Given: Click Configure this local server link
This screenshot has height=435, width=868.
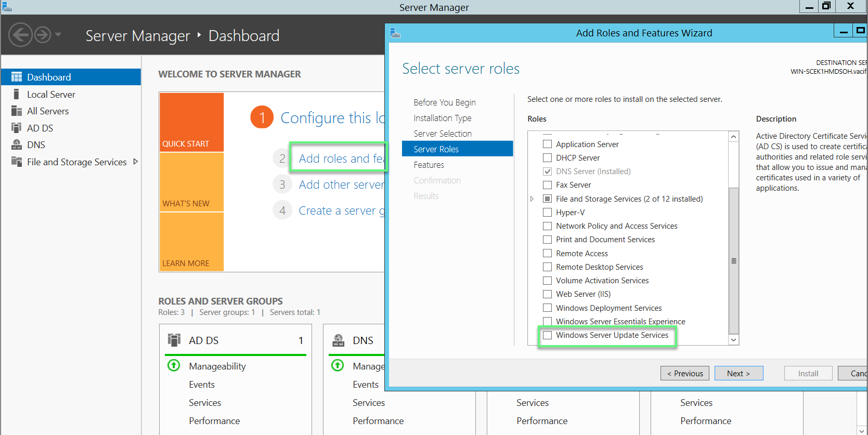Looking at the screenshot, I should [333, 118].
